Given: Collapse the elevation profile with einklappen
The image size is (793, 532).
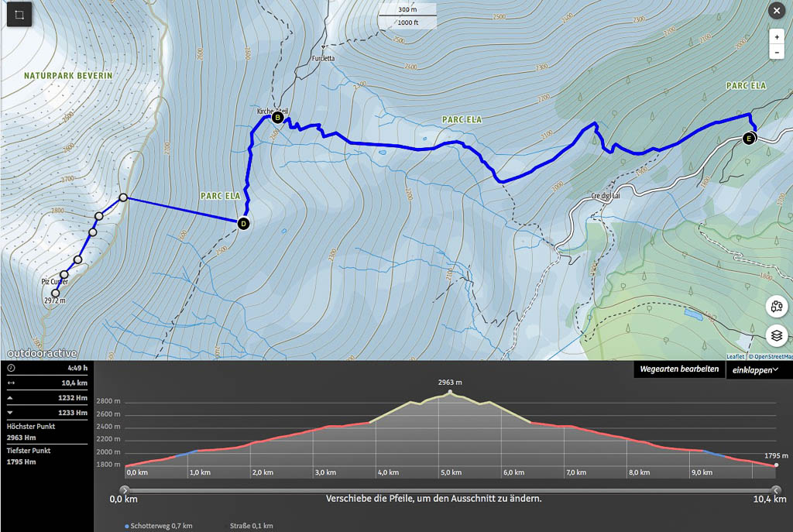Looking at the screenshot, I should (753, 370).
